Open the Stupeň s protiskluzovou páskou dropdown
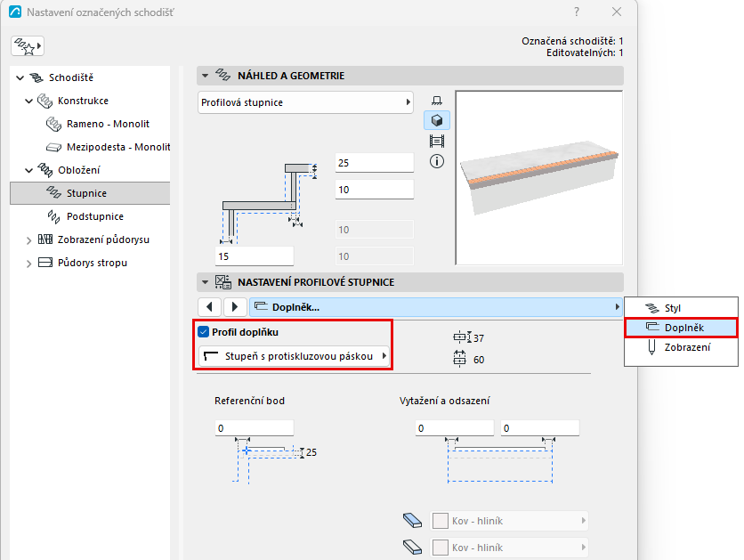 [295, 356]
